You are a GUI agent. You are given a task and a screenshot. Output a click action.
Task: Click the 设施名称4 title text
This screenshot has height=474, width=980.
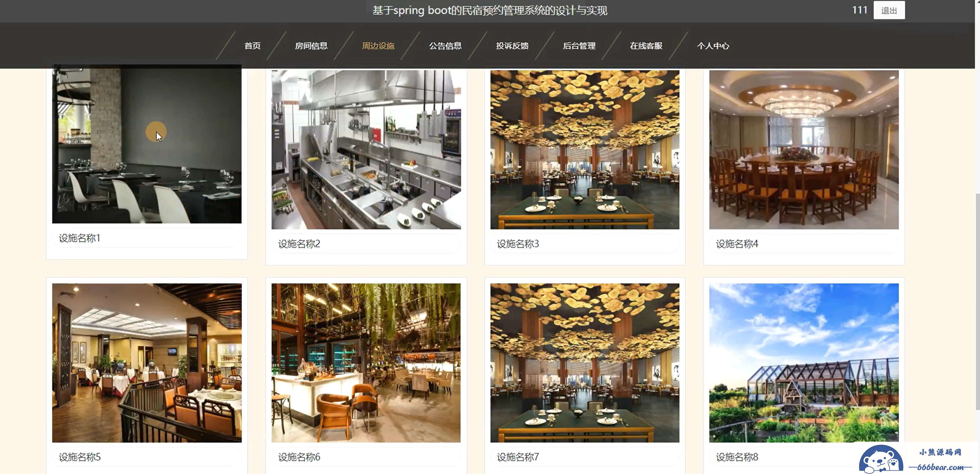coord(737,244)
